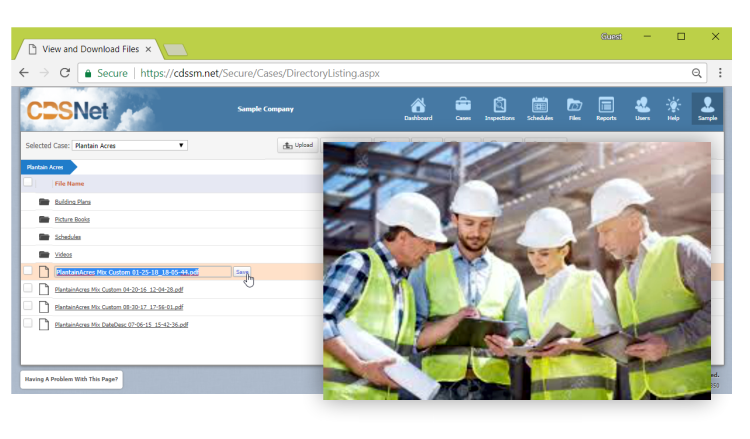Click the Upload button

[298, 145]
